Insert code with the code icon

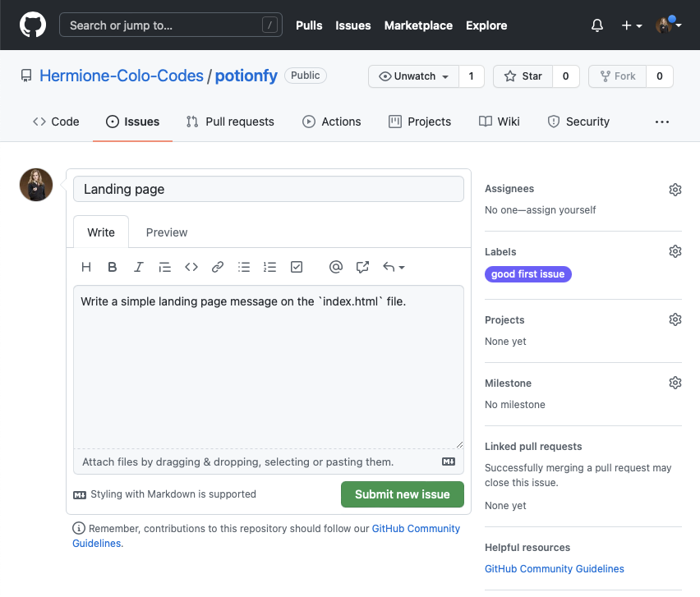(191, 267)
